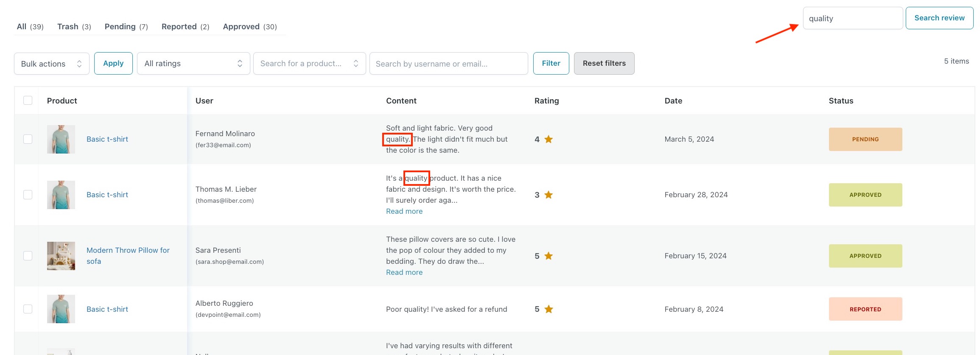Viewport: 980px width, 355px height.
Task: Click the Search review button
Action: pos(939,18)
